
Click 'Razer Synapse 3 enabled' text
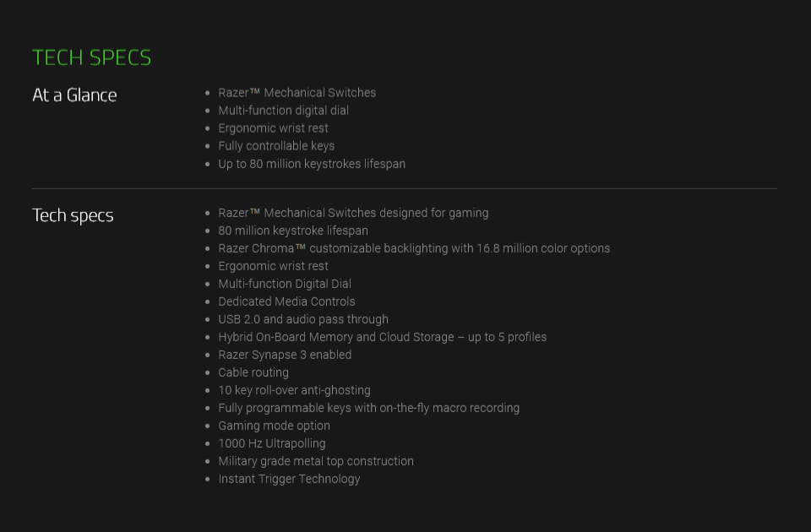285,355
